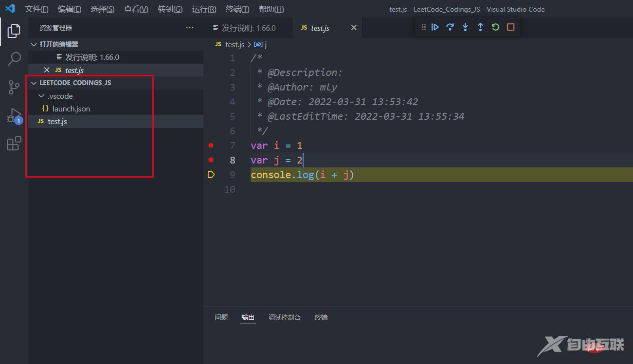Open the 转到(G) menu
This screenshot has height=364, width=633.
[170, 9]
